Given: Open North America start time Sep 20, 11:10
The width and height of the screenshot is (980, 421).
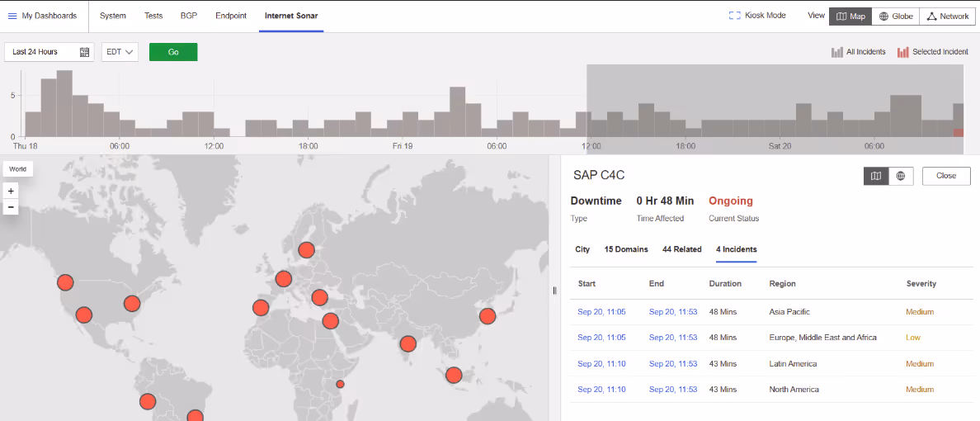Looking at the screenshot, I should 601,389.
